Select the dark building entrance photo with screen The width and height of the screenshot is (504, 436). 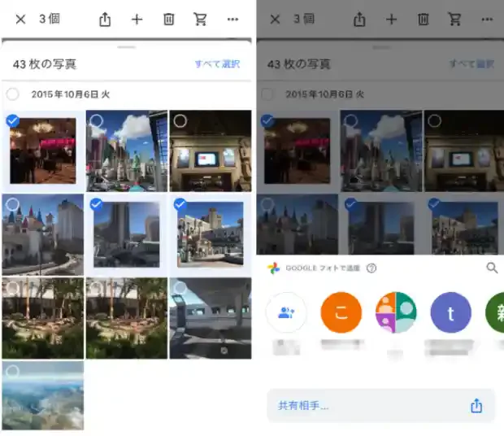[x=180, y=121]
